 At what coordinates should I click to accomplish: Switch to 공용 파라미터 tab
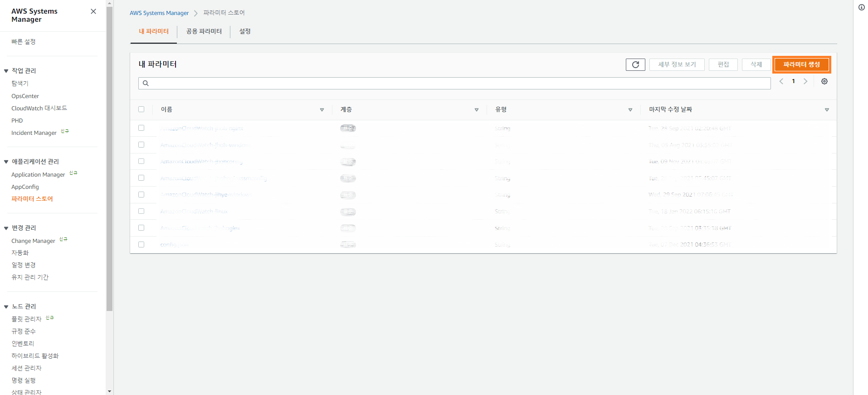coord(204,31)
